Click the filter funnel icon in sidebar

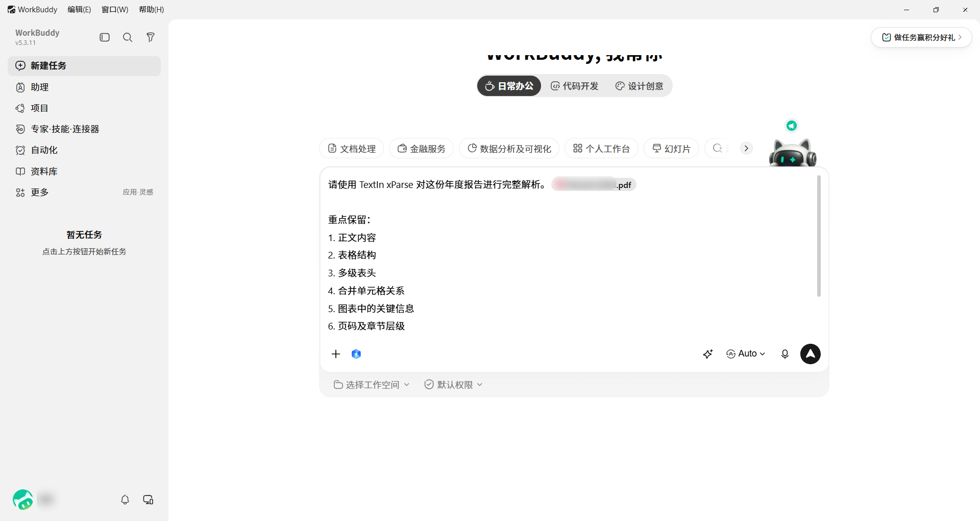(151, 37)
